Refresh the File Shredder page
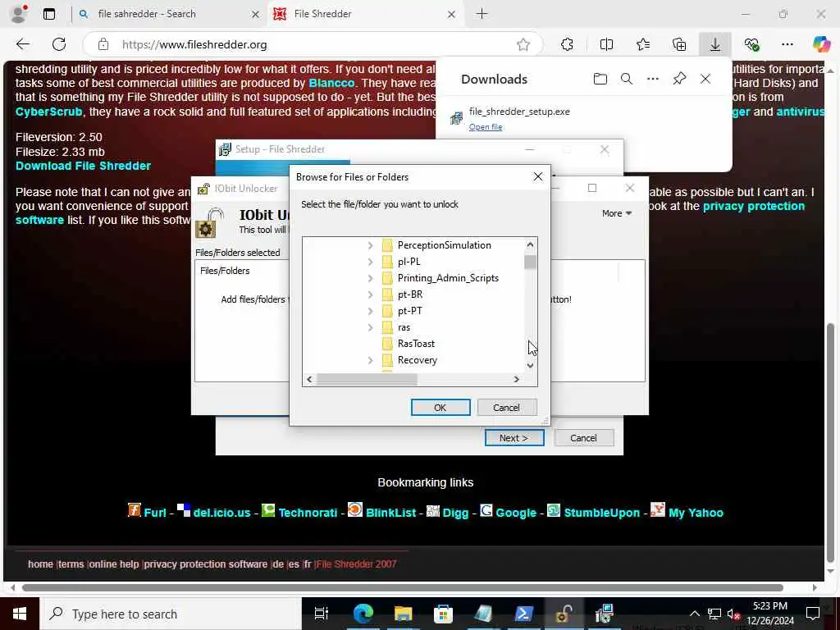Viewport: 840px width, 630px height. point(59,44)
